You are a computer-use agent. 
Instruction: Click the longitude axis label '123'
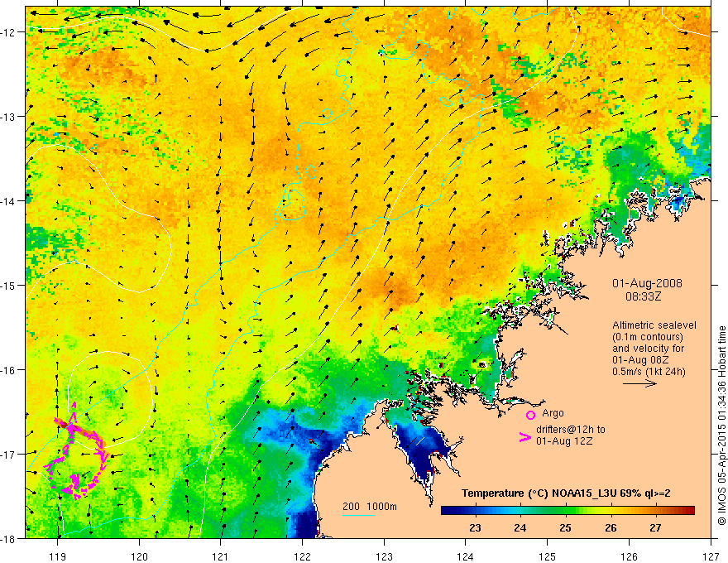click(x=384, y=556)
